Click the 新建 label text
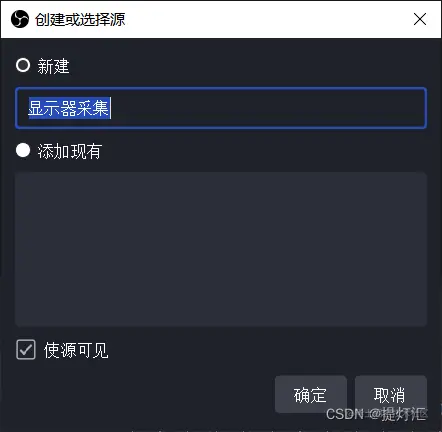 tap(53, 66)
